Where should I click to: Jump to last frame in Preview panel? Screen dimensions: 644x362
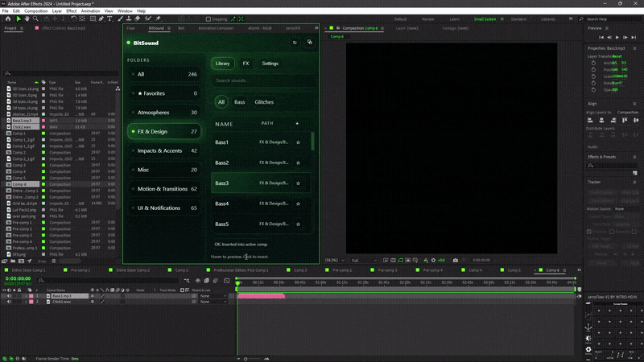click(634, 37)
